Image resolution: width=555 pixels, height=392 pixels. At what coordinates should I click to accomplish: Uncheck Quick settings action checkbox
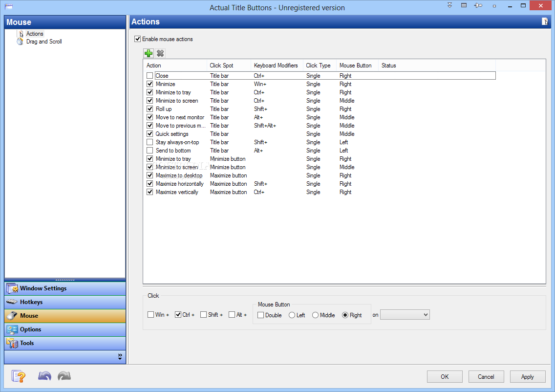tap(149, 133)
